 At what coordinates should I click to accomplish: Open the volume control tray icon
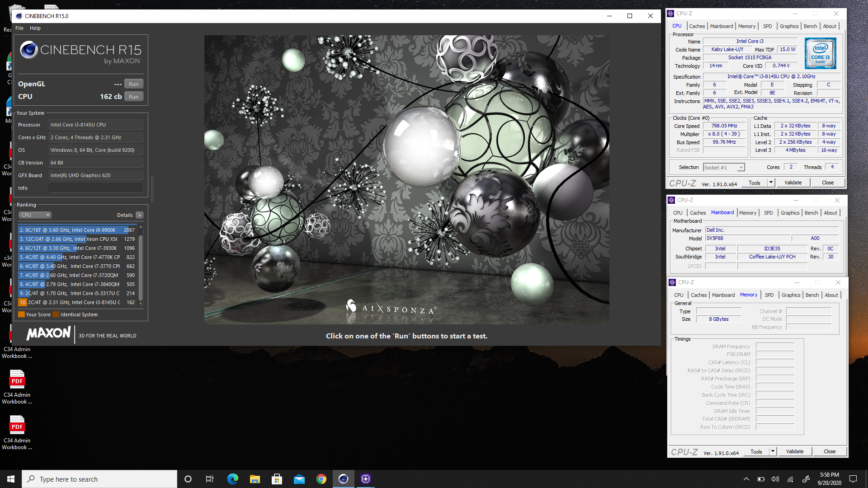click(775, 479)
